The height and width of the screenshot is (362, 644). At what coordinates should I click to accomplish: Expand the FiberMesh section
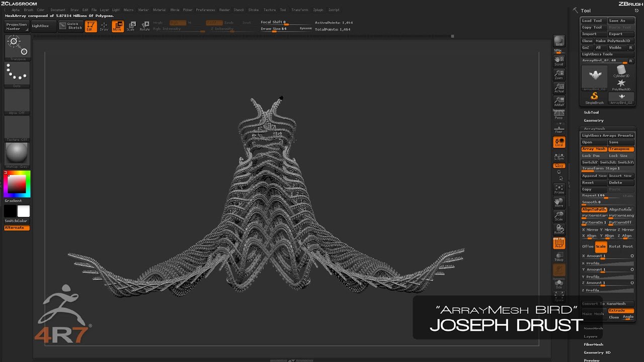coord(593,344)
